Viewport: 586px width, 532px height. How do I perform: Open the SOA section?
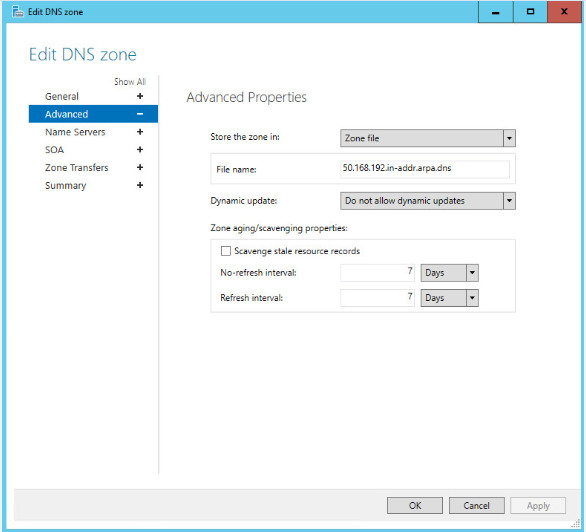55,150
